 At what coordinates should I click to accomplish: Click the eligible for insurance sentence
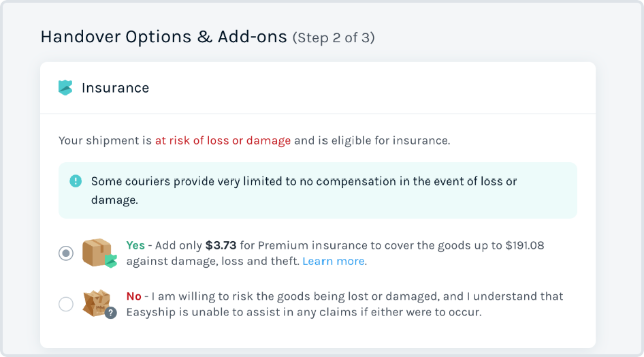pos(254,140)
